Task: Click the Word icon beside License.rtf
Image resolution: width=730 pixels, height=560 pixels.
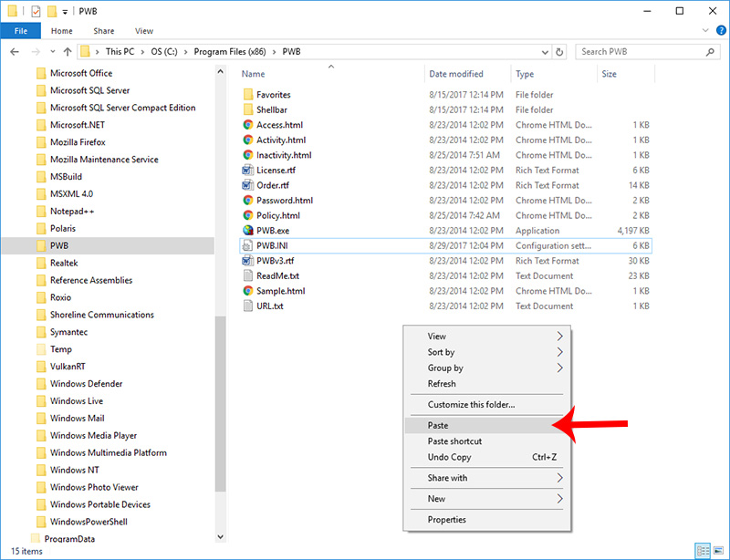Action: [x=248, y=170]
